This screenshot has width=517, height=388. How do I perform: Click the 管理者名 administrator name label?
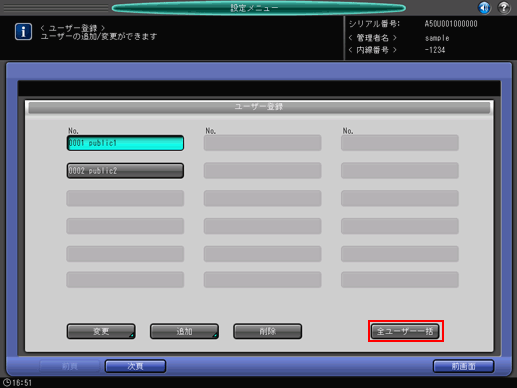tap(373, 38)
